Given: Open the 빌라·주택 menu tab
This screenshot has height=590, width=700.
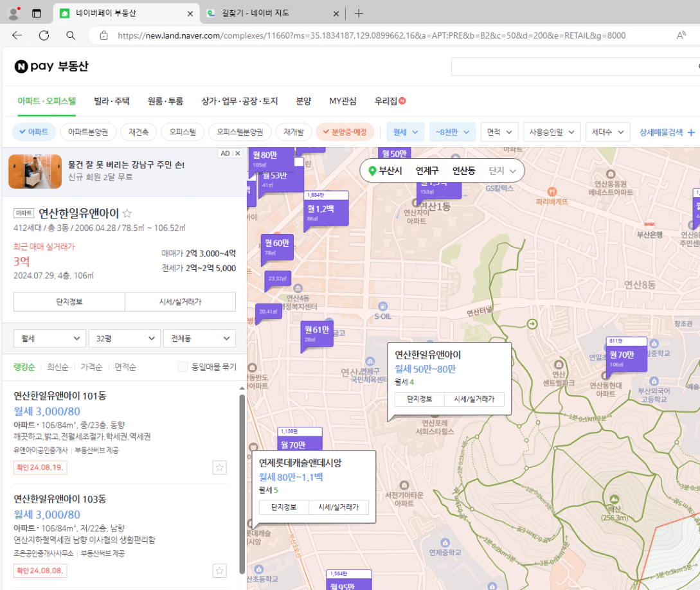Looking at the screenshot, I should point(112,101).
